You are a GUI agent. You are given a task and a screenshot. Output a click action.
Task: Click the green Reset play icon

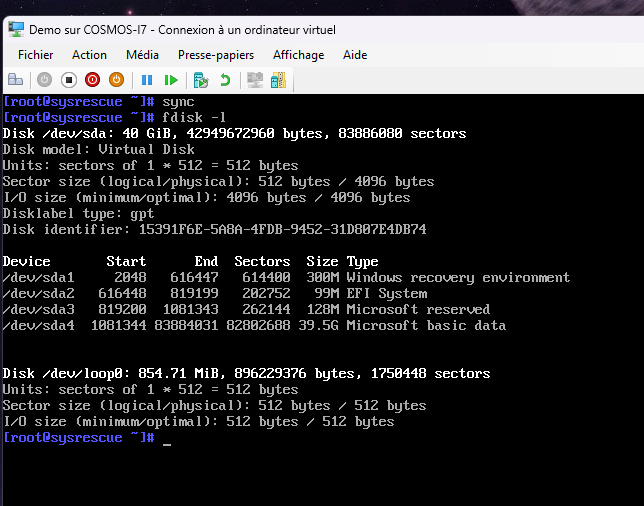pos(171,80)
